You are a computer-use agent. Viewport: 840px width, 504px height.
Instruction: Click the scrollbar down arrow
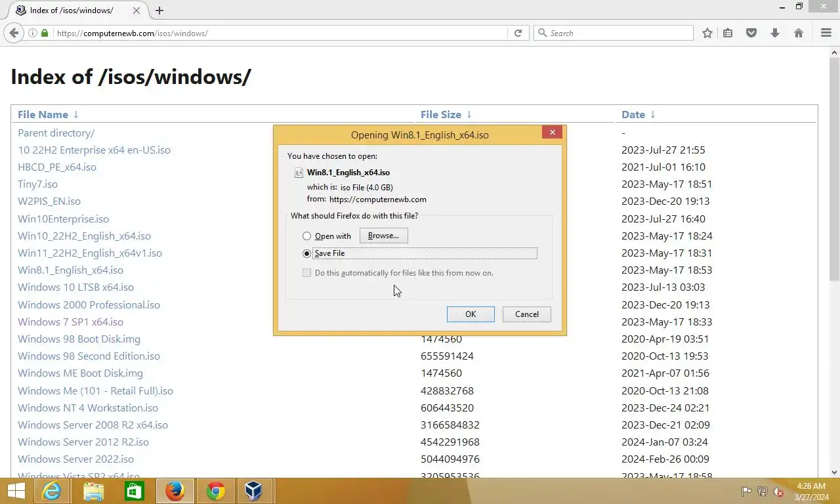tap(835, 472)
